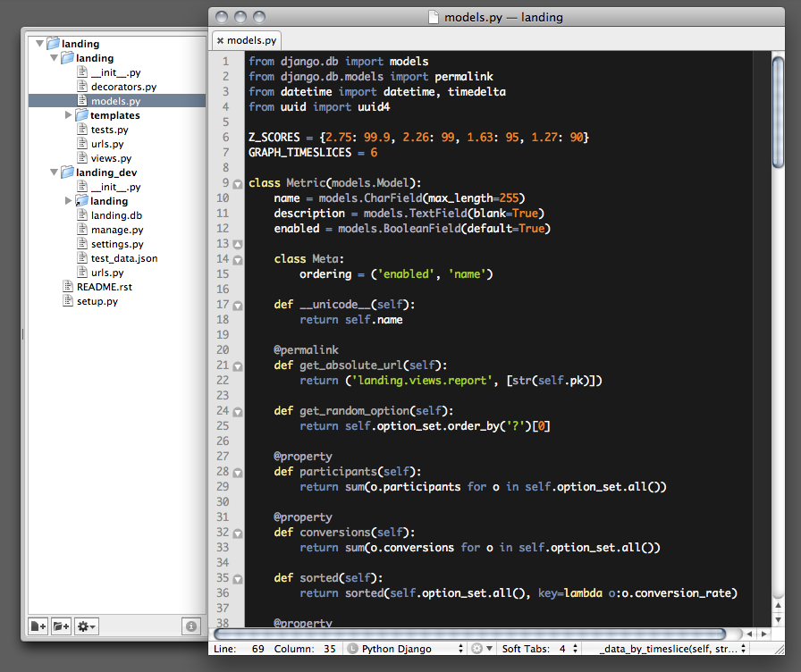Open setup.py file

point(97,301)
